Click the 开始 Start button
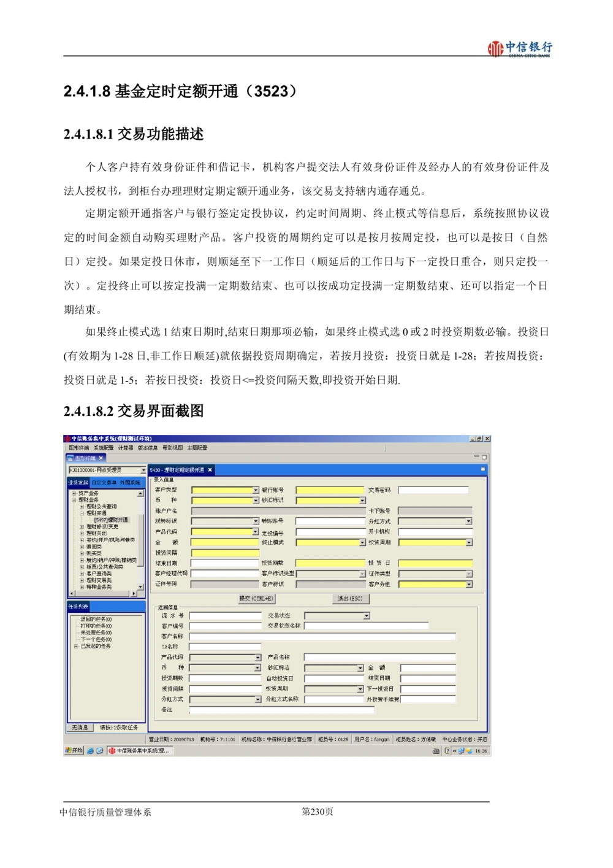 (74, 750)
